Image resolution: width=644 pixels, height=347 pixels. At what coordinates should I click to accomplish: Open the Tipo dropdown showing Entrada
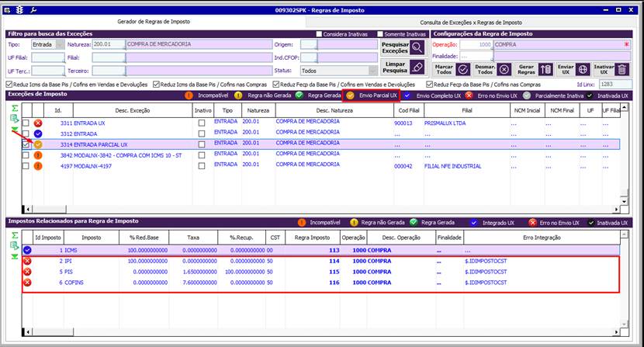60,44
